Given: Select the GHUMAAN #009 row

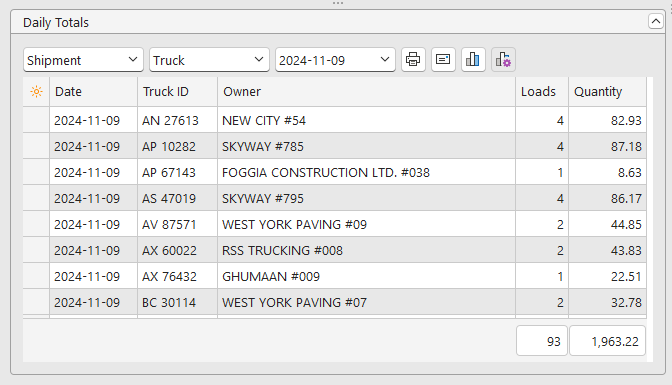Looking at the screenshot, I should [x=334, y=277].
